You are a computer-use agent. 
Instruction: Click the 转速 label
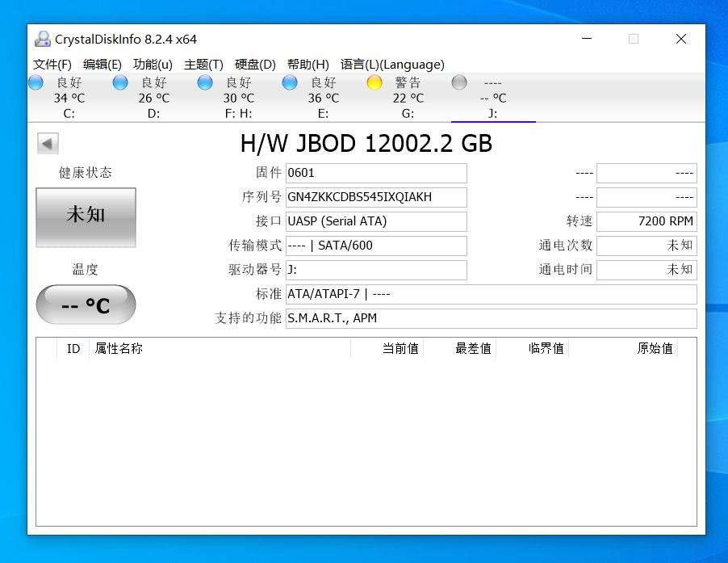tap(579, 221)
